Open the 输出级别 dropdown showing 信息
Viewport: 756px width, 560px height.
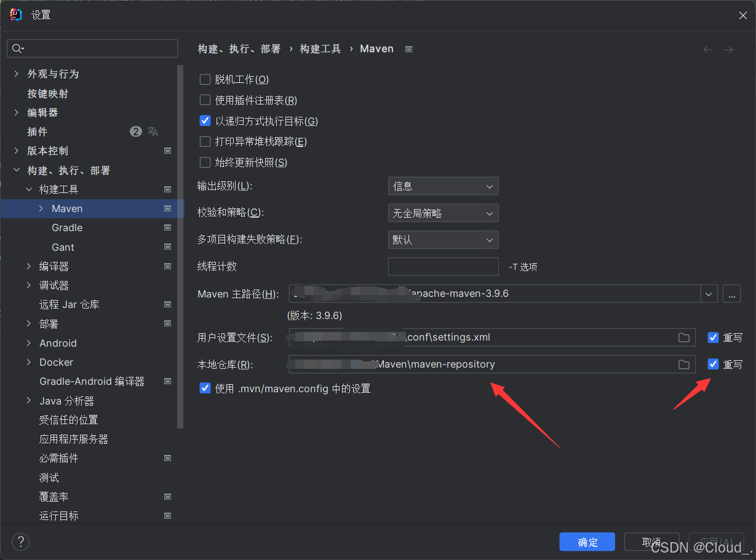(x=443, y=186)
